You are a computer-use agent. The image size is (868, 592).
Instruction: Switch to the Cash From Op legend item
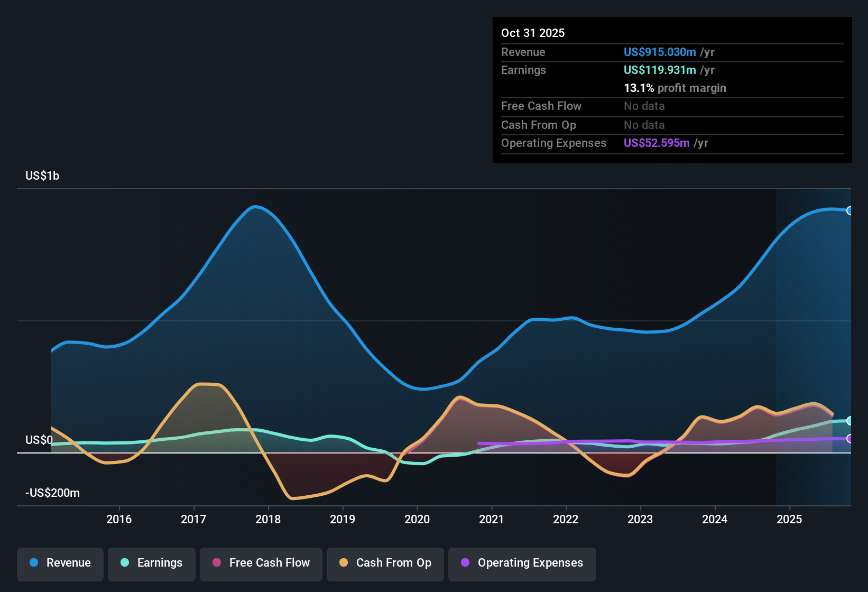coord(385,563)
